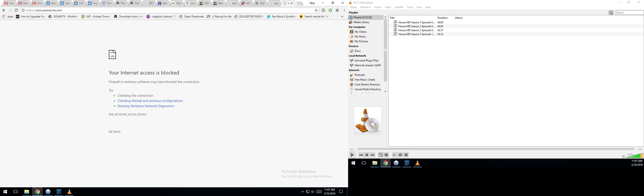Click Running Windows Network Diagnostics link

tap(146, 106)
